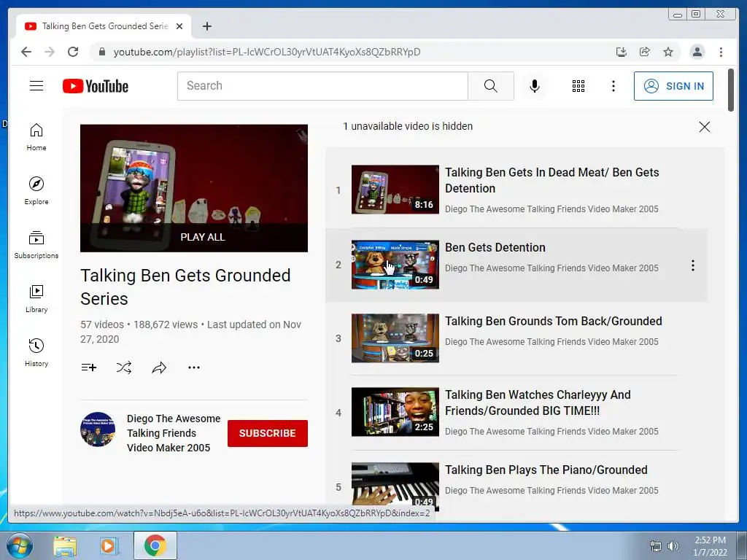Focus the YouTube search box

click(322, 86)
